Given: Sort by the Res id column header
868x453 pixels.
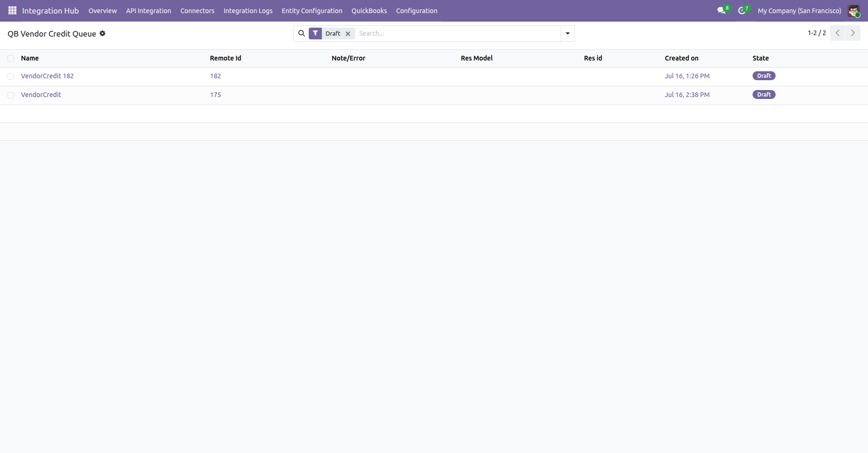Looking at the screenshot, I should (x=593, y=58).
